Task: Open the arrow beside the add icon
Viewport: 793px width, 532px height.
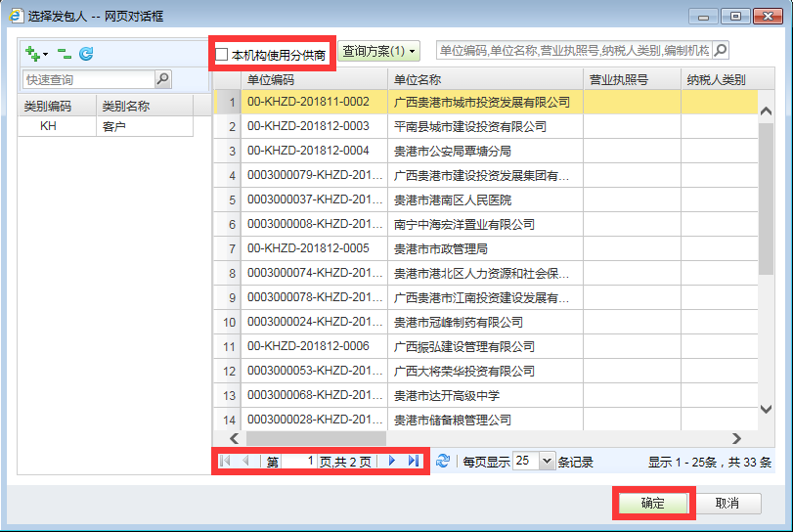Action: coord(46,54)
